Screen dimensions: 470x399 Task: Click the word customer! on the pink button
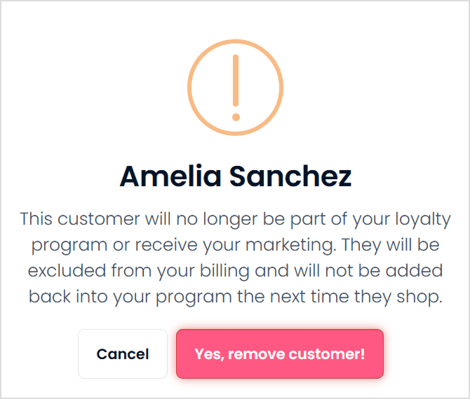[327, 354]
